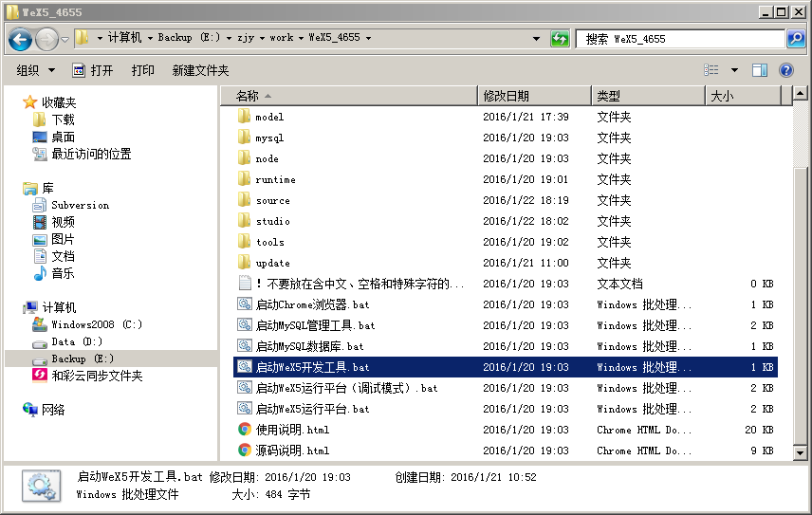Select the 文档 library
Image resolution: width=812 pixels, height=515 pixels.
click(54, 256)
